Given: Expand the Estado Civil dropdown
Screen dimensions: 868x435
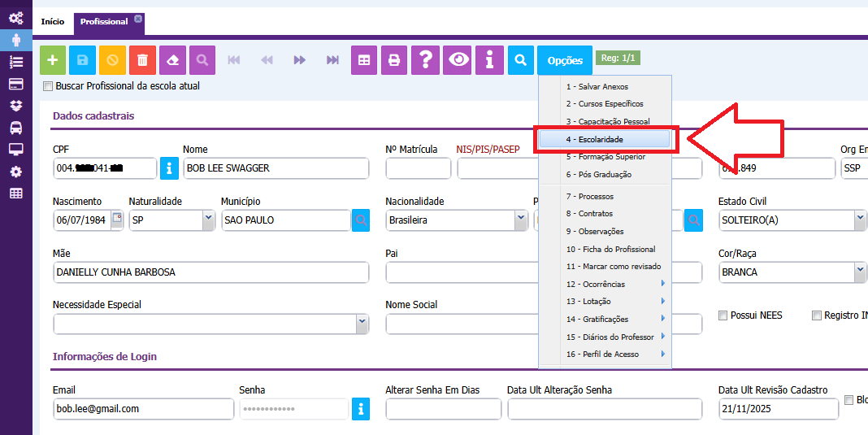Looking at the screenshot, I should 859,220.
